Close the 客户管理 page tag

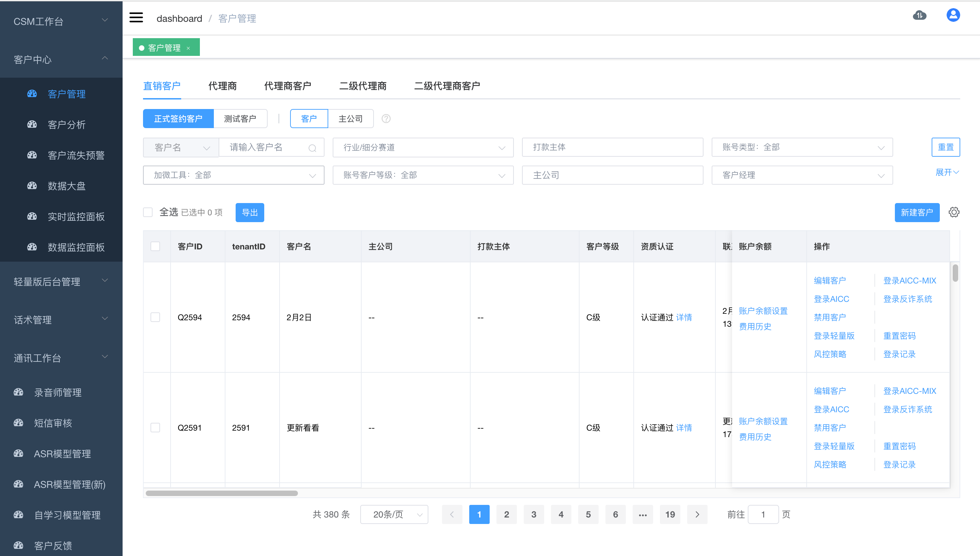(x=188, y=48)
